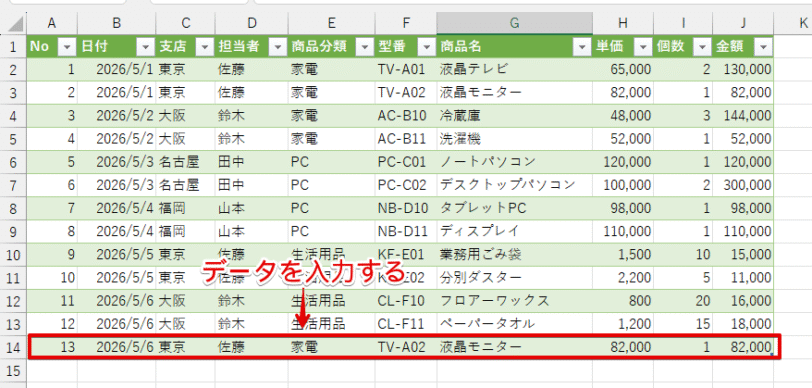This screenshot has width=812, height=388.
Task: Click model number NB-D10 cell
Action: 406,208
